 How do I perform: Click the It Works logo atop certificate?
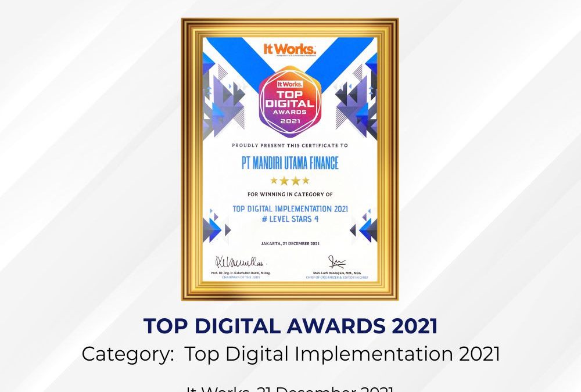pyautogui.click(x=290, y=49)
